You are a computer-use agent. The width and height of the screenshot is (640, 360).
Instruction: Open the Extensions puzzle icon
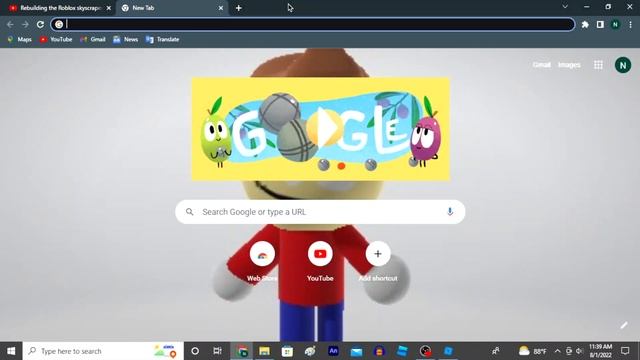[585, 24]
